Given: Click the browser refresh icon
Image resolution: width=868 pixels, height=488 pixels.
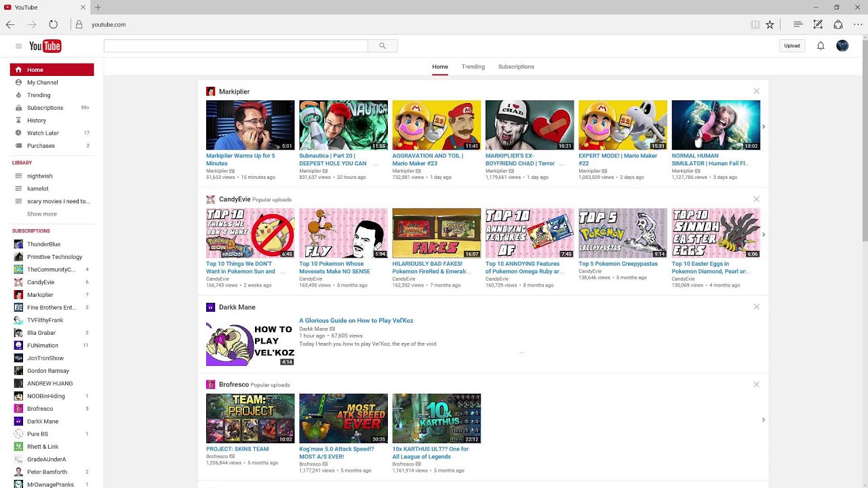Looking at the screenshot, I should pos(53,24).
